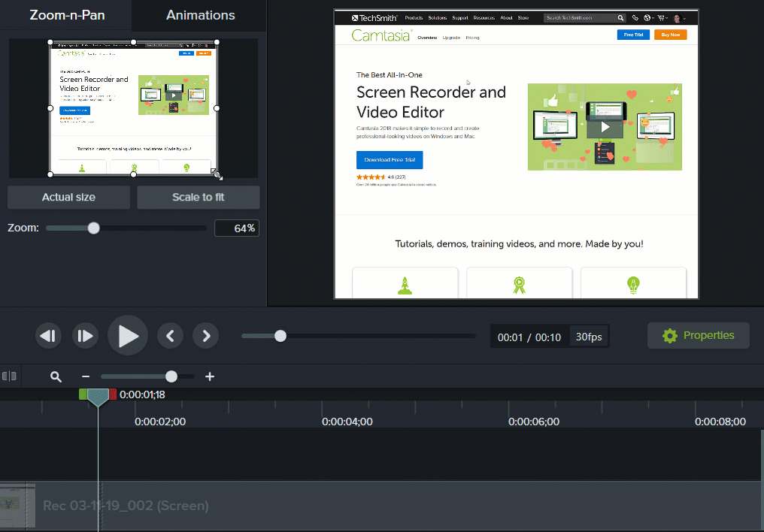Viewport: 764px width, 532px height.
Task: Click the lightbulb icon card in preview
Action: click(633, 284)
